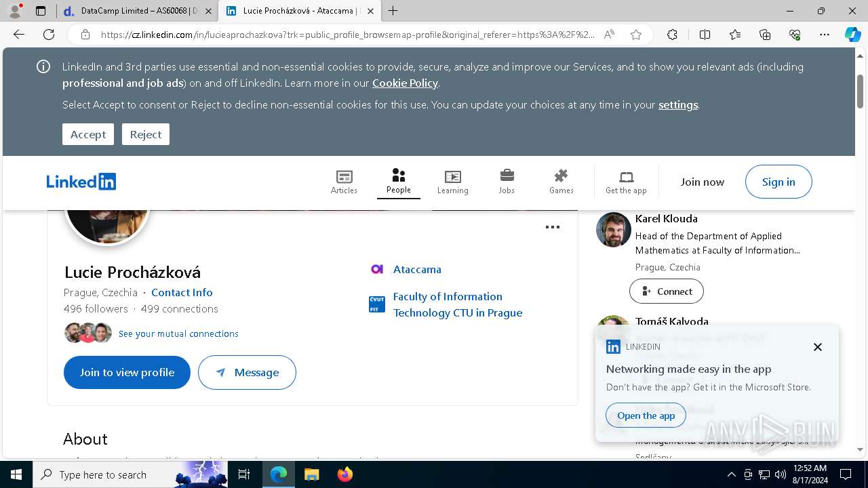Click Join to view profile button

tap(127, 372)
